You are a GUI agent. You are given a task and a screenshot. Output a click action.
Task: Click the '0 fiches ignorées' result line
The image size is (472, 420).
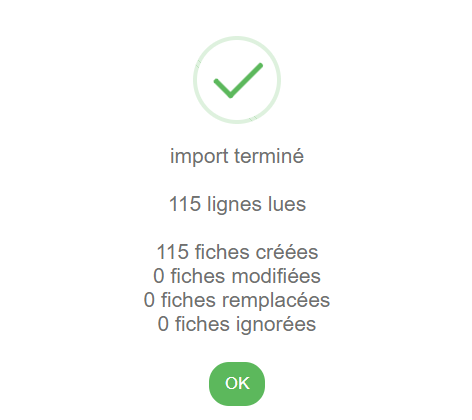click(237, 324)
